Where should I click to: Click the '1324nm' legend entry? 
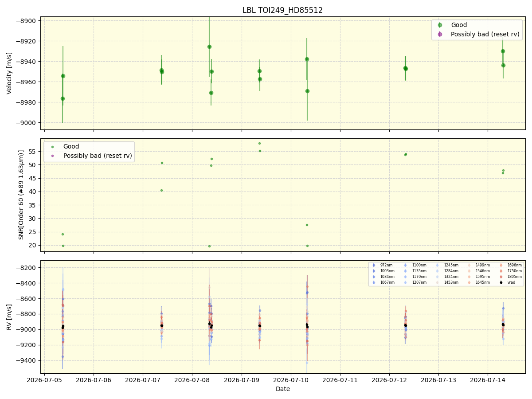tap(451, 277)
